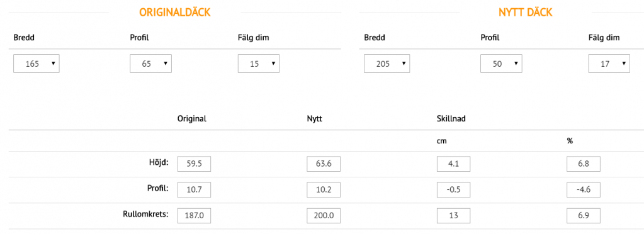
Task: Open the new tire Bredd dropdown showing 205
Action: 387,64
